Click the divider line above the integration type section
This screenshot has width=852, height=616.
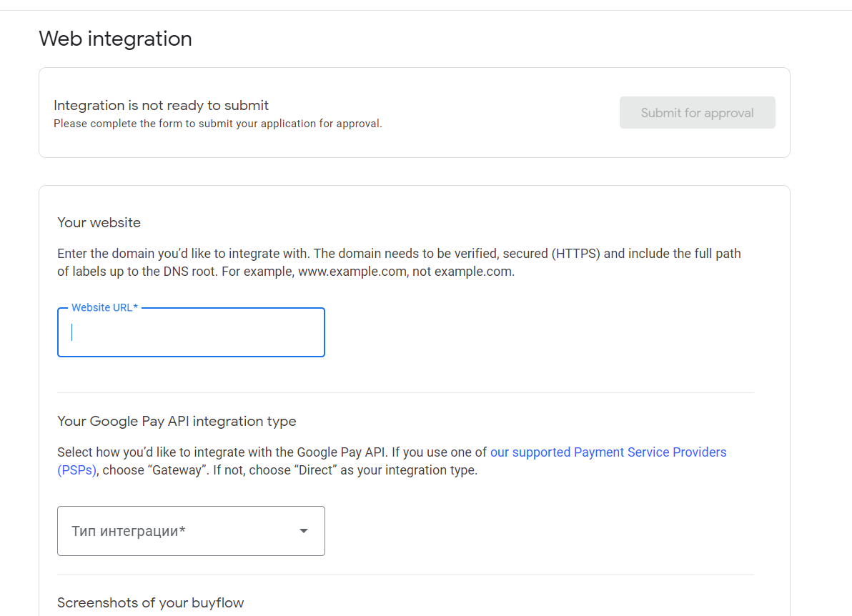point(405,392)
